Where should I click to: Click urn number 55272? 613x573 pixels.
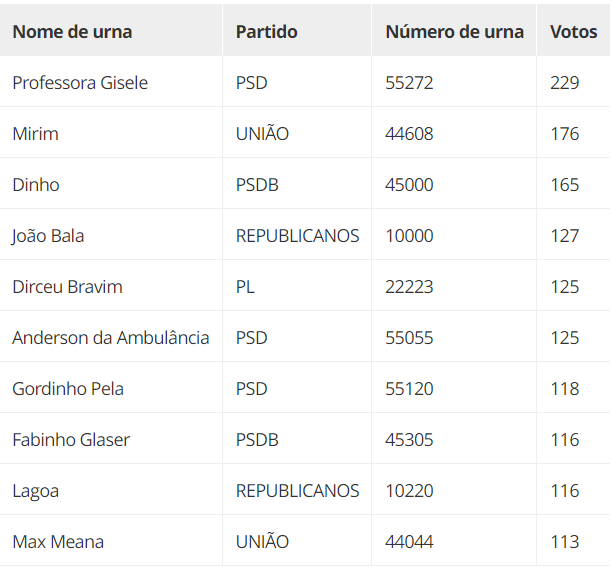click(409, 83)
